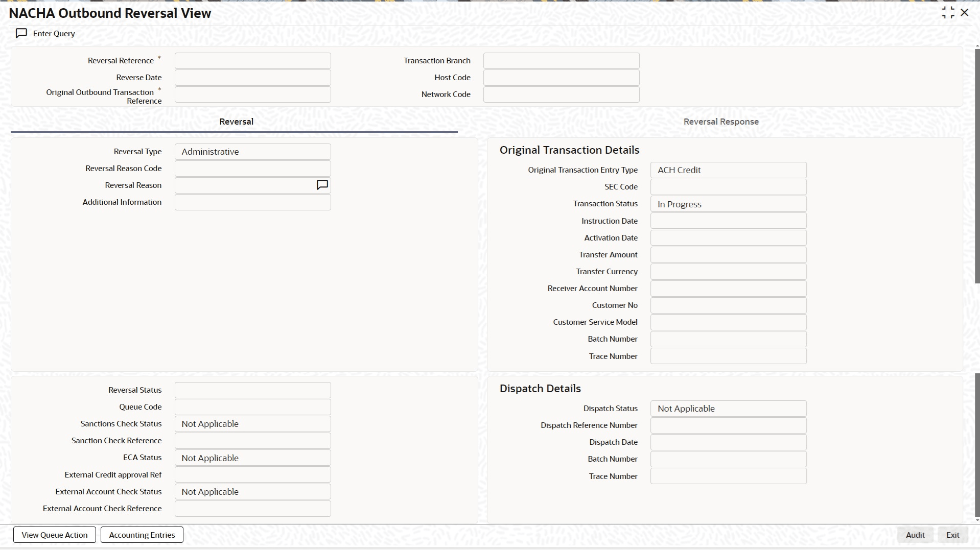Focus the Queue Code field

pyautogui.click(x=253, y=407)
